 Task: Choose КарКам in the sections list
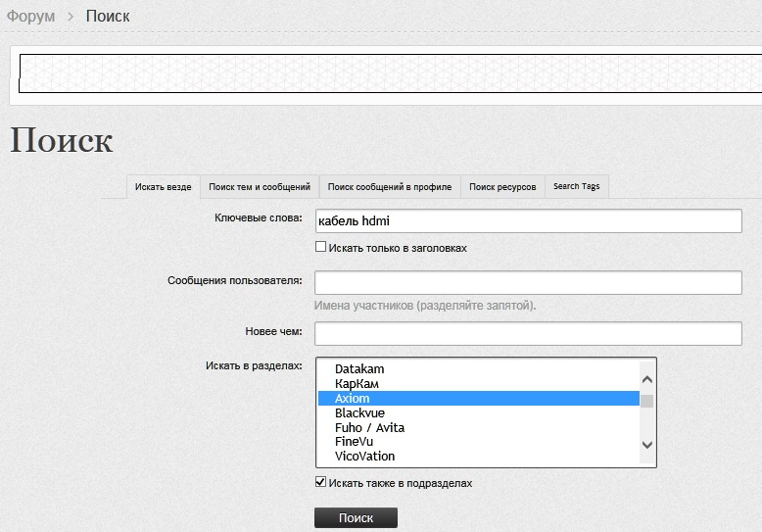357,384
